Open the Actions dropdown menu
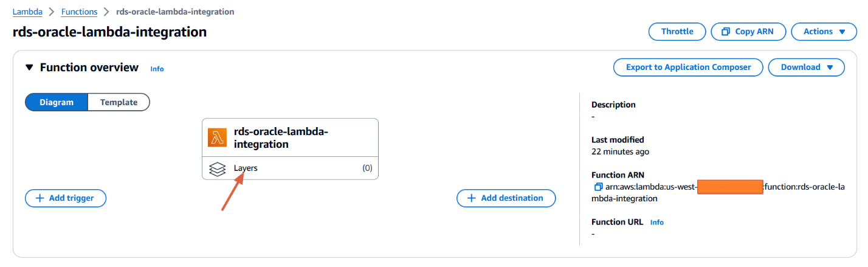This screenshot has height=267, width=868. (x=824, y=32)
